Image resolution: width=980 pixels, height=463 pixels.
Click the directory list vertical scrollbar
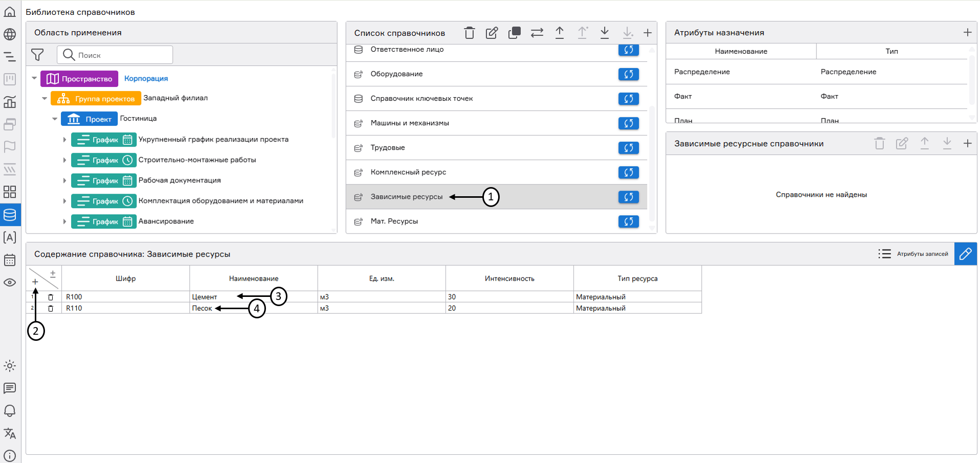(x=652, y=153)
